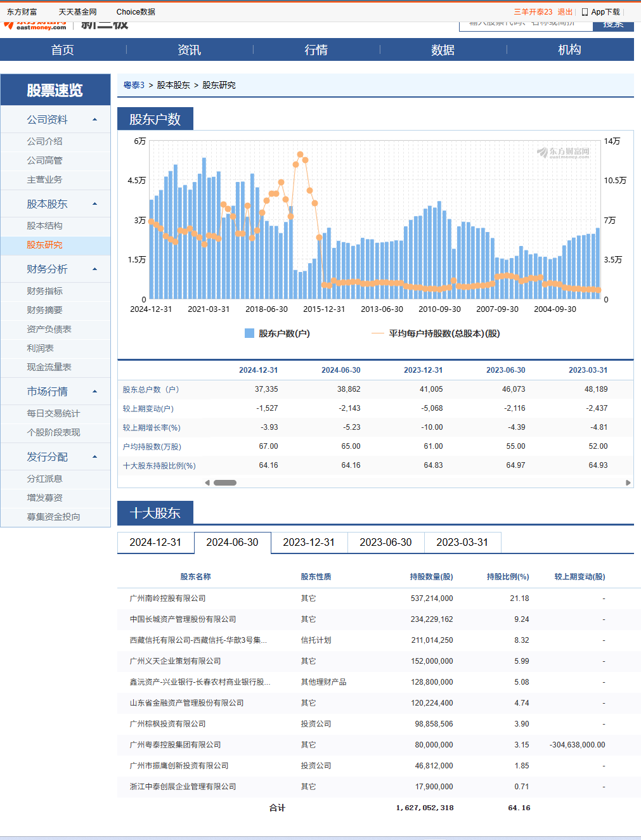Screen dimensions: 641x840
Task: Open 股本结构 in the sidebar
Action: (x=44, y=226)
